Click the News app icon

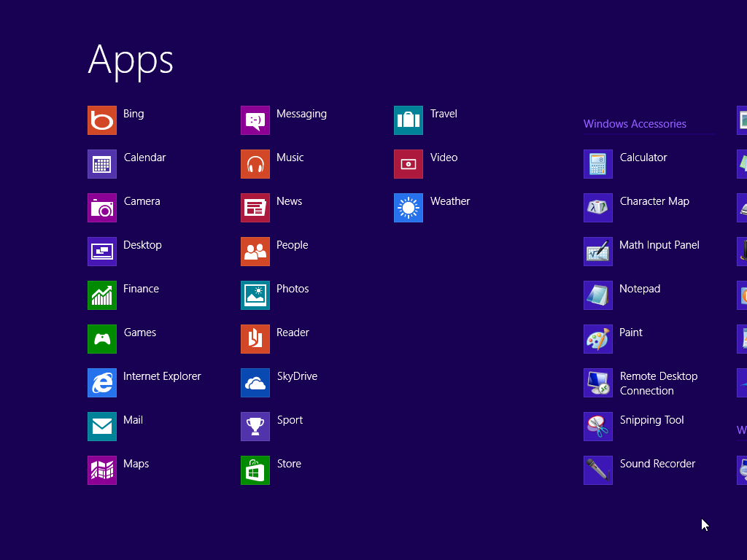point(255,208)
